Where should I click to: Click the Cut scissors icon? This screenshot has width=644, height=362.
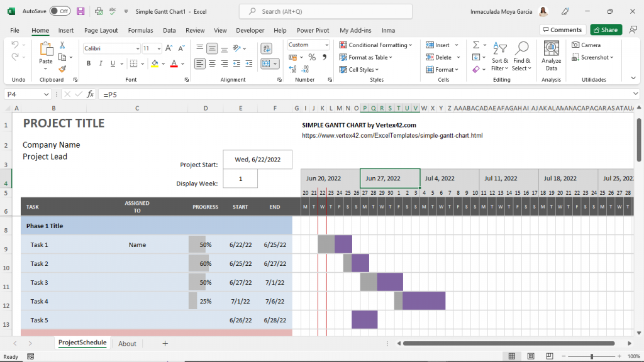pyautogui.click(x=62, y=45)
